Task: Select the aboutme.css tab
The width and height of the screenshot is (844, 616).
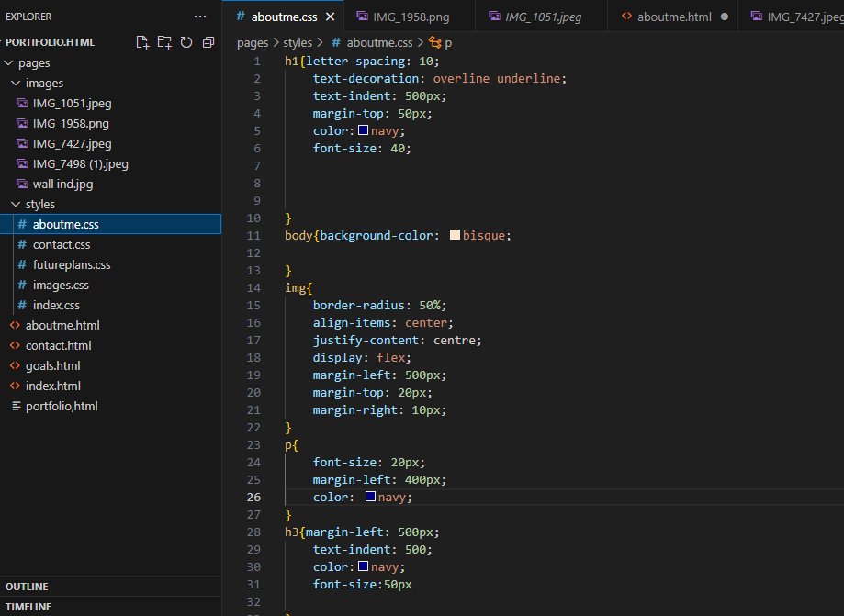Action: tap(284, 17)
